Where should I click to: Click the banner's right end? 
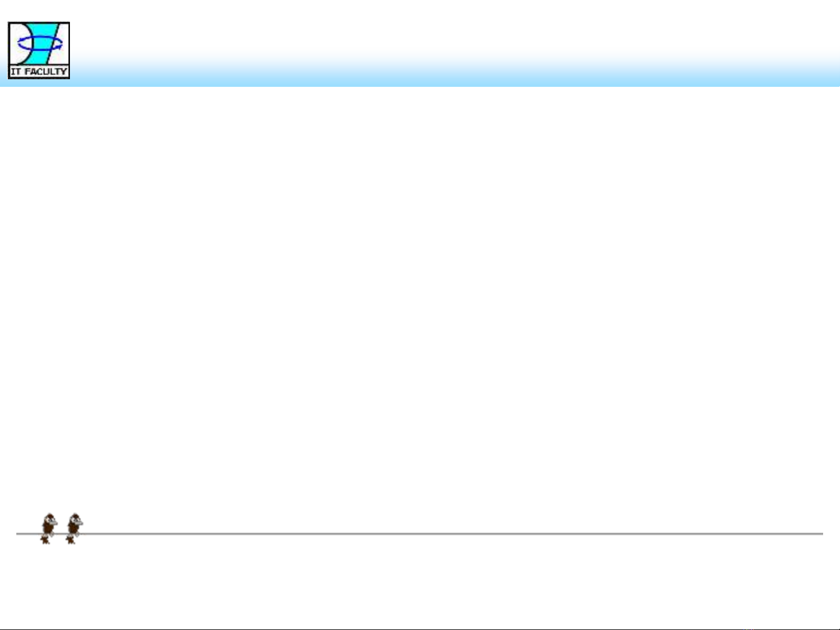pyautogui.click(x=828, y=65)
